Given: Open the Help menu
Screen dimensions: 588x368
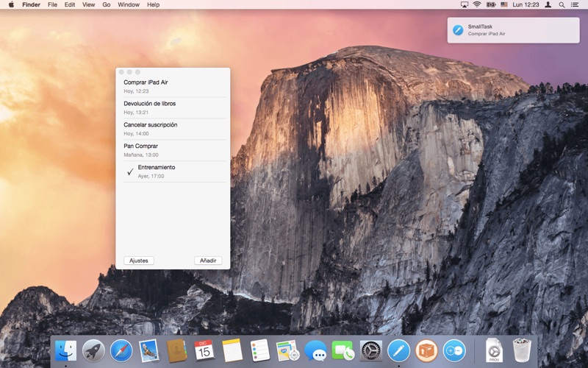Looking at the screenshot, I should pyautogui.click(x=153, y=4).
